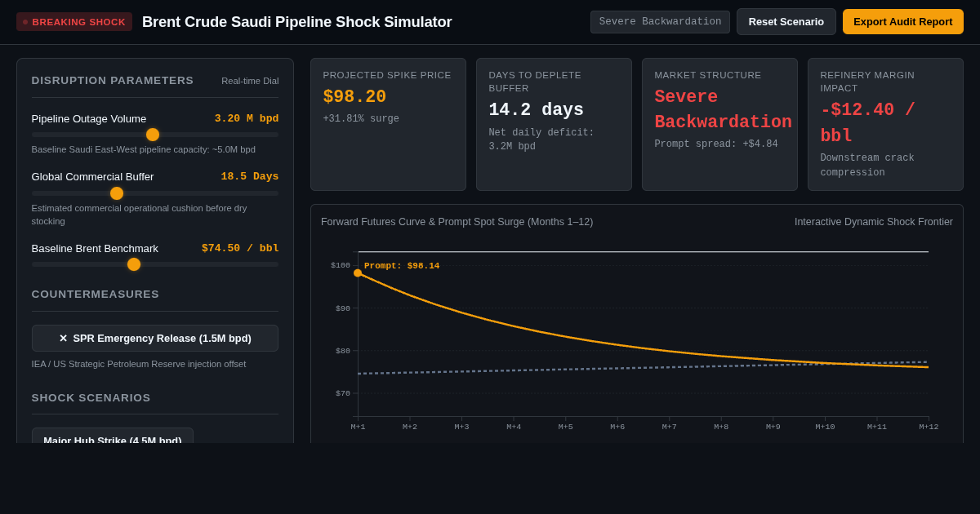Adjust Baseline Brent Benchmark slider handle
Image resolution: width=980 pixels, height=514 pixels.
pyautogui.click(x=134, y=264)
